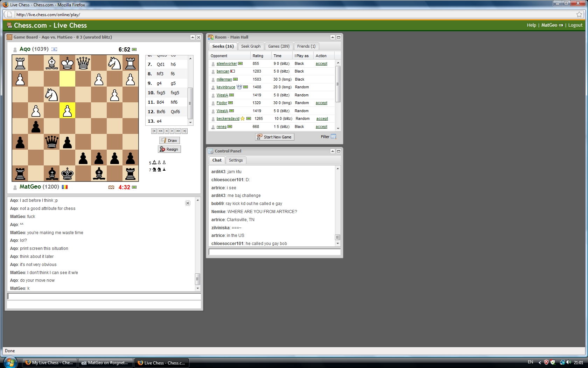
Task: Click the Help link in header
Action: [x=531, y=25]
